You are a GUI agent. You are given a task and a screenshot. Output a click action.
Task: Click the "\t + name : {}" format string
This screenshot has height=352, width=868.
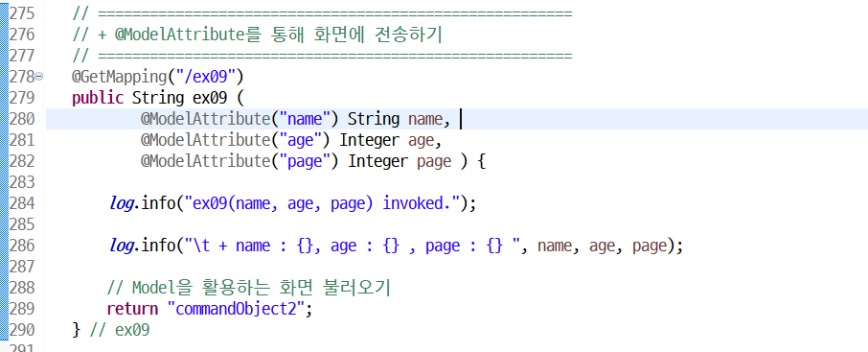click(x=352, y=245)
